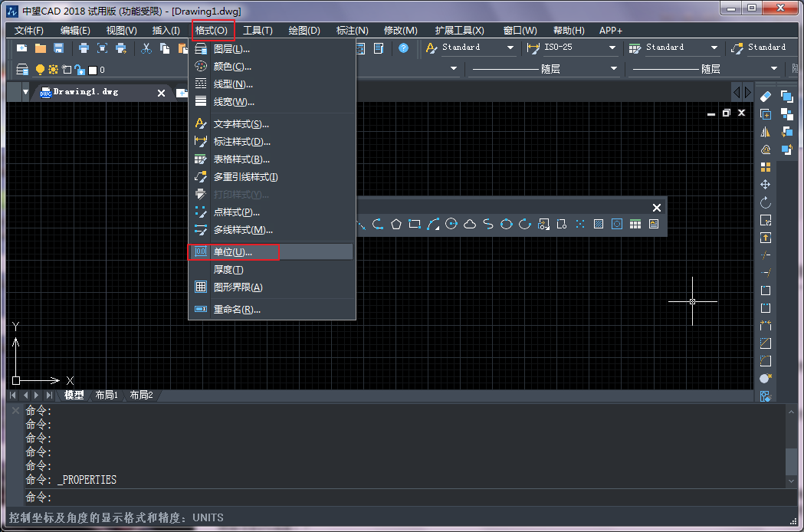Click the white layer color swatch
The width and height of the screenshot is (804, 532).
[93, 70]
